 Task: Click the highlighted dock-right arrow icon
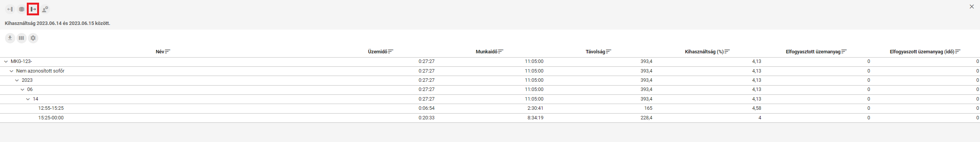point(33,9)
